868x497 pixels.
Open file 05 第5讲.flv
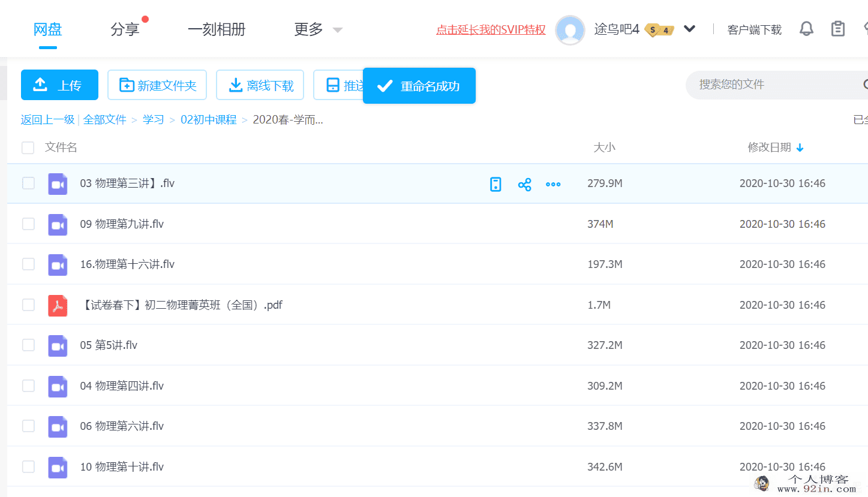tap(109, 345)
